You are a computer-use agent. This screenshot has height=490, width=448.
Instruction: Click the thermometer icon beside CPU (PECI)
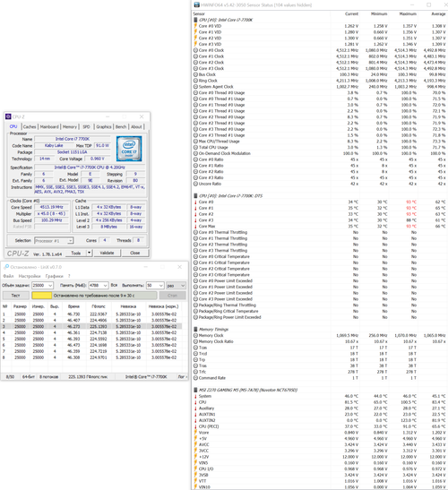[195, 426]
